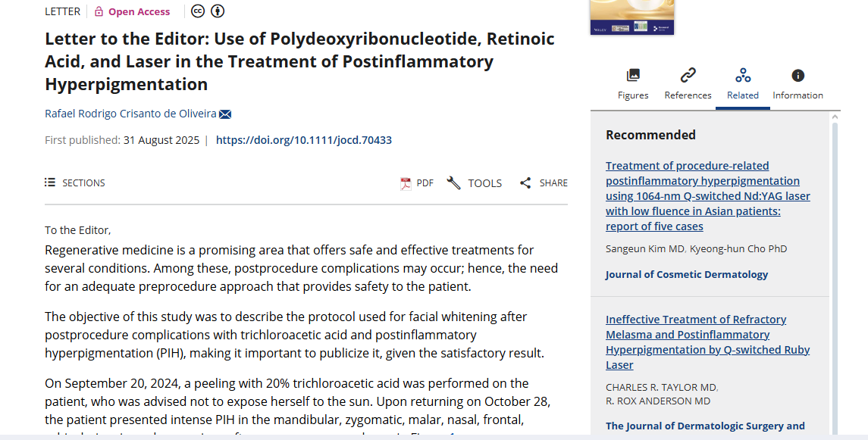
Task: Open the article PDF
Action: [417, 183]
